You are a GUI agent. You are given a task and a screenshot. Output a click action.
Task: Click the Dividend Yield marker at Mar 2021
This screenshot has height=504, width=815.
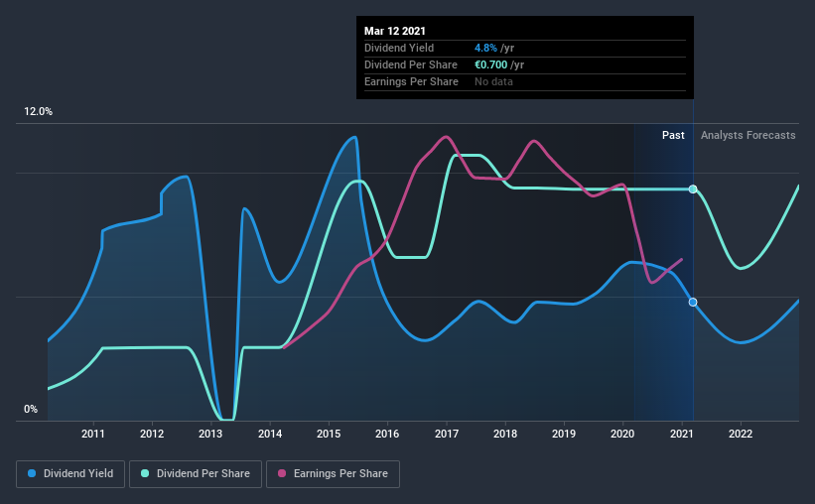pyautogui.click(x=693, y=302)
